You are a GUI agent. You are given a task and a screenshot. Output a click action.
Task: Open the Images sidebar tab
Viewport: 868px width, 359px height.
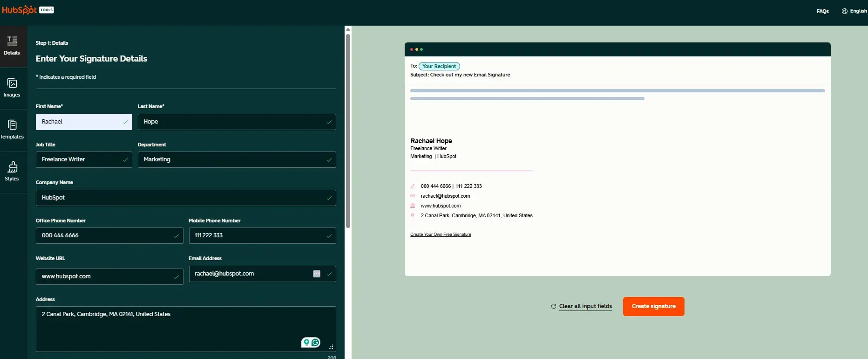click(x=12, y=88)
